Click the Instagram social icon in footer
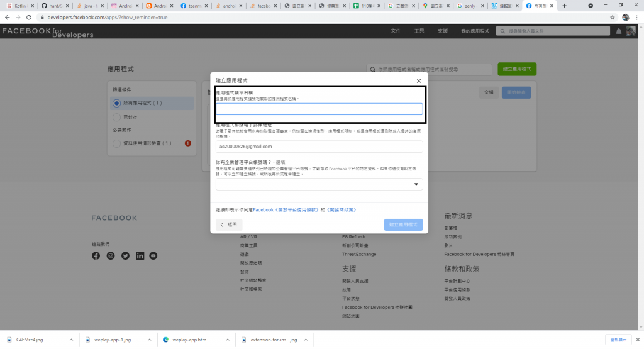644x349 pixels. pyautogui.click(x=111, y=256)
